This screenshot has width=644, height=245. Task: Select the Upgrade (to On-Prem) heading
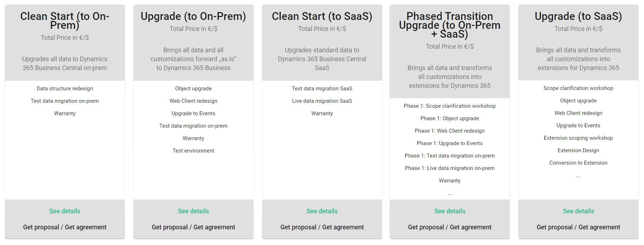click(x=193, y=16)
